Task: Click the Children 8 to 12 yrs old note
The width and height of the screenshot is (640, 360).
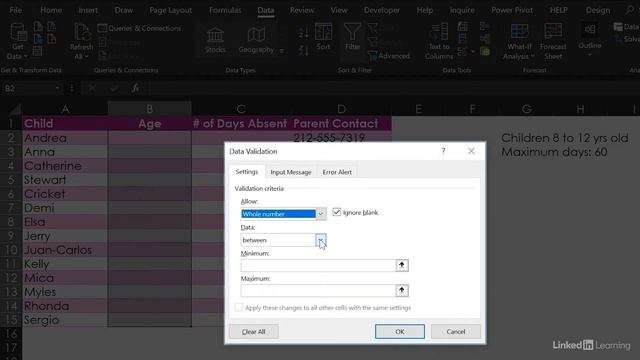Action: [564, 138]
